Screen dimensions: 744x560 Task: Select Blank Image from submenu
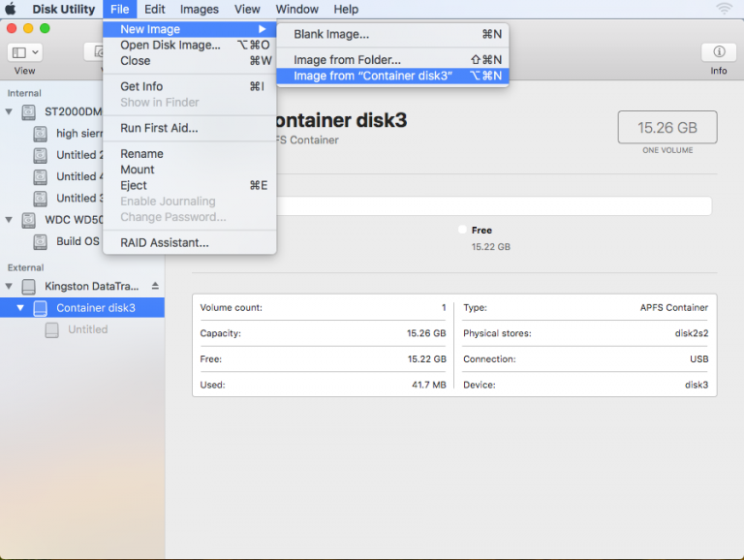(x=331, y=34)
